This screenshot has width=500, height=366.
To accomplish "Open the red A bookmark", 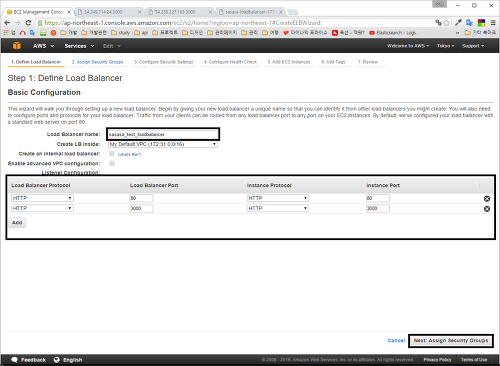I will click(x=348, y=33).
